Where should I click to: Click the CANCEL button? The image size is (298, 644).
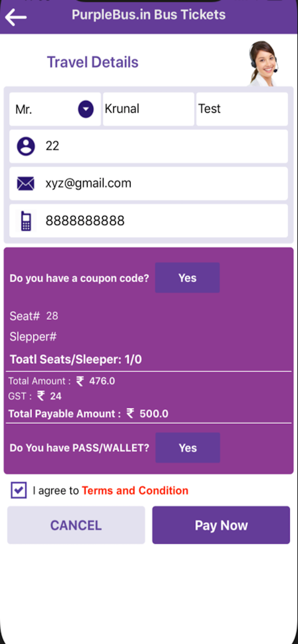click(76, 525)
